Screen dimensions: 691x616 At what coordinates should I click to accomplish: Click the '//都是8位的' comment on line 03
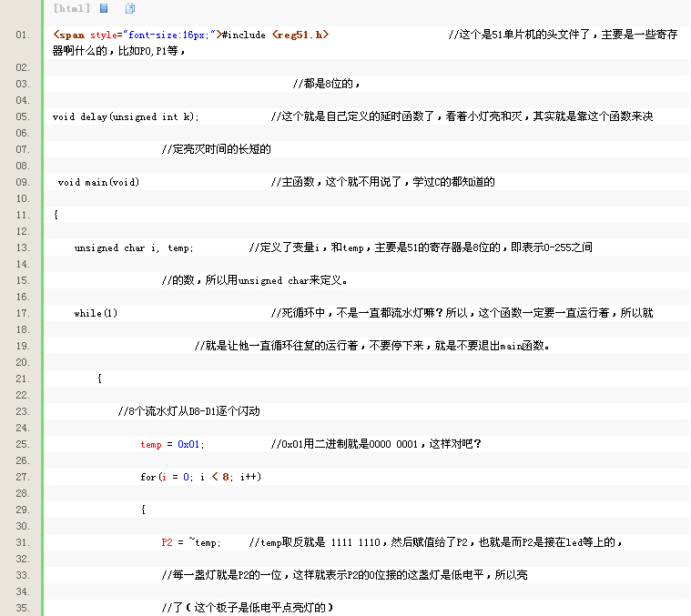(327, 84)
